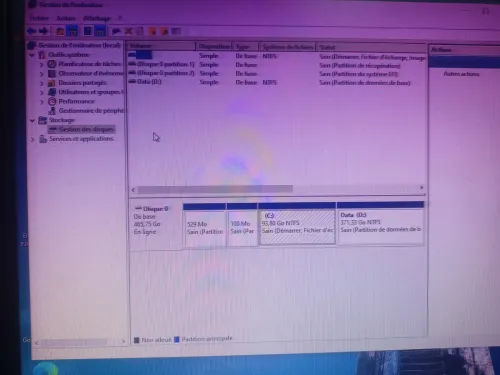This screenshot has width=500, height=375.
Task: Sort by Système de fichiers column header
Action: click(x=287, y=47)
